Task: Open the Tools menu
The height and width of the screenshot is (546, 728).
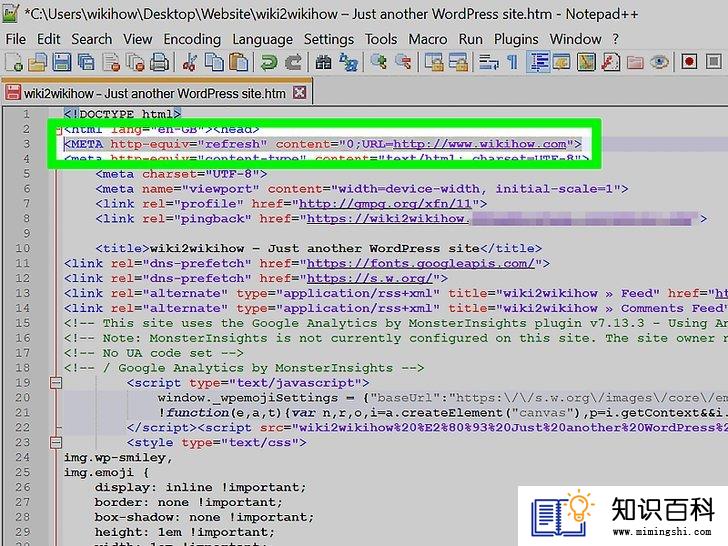Action: pyautogui.click(x=381, y=39)
